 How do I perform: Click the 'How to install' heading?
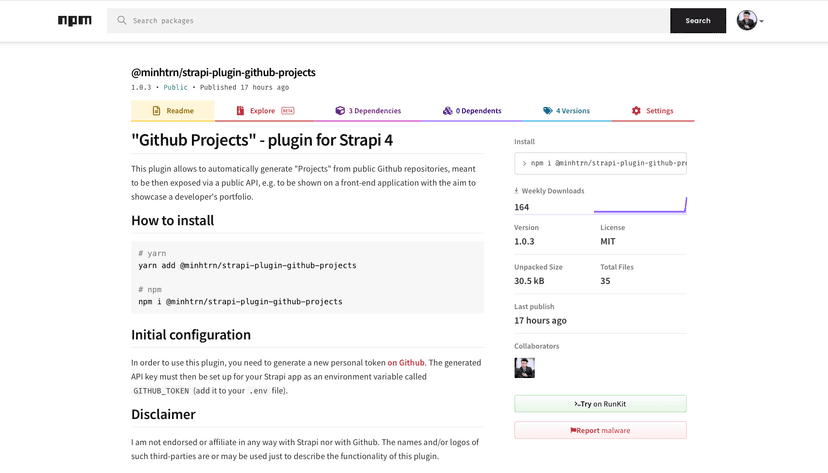(173, 220)
